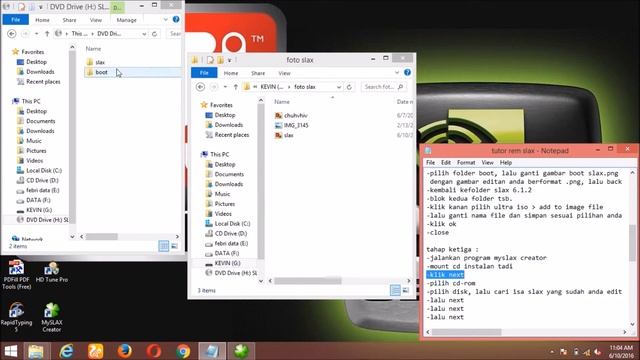Open File tab in foto slax window
The width and height of the screenshot is (640, 360).
204,73
